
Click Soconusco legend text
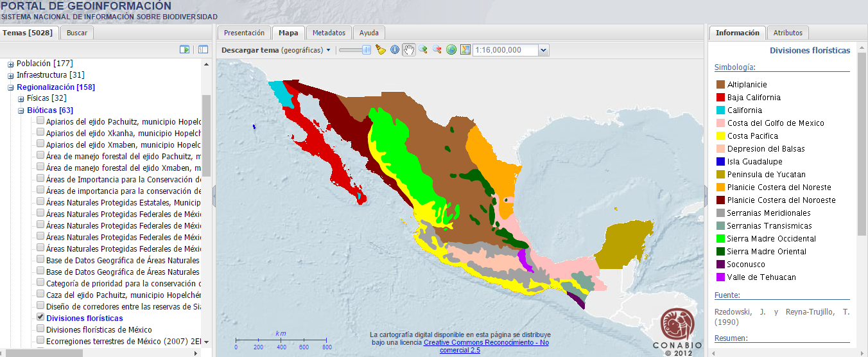pos(747,265)
